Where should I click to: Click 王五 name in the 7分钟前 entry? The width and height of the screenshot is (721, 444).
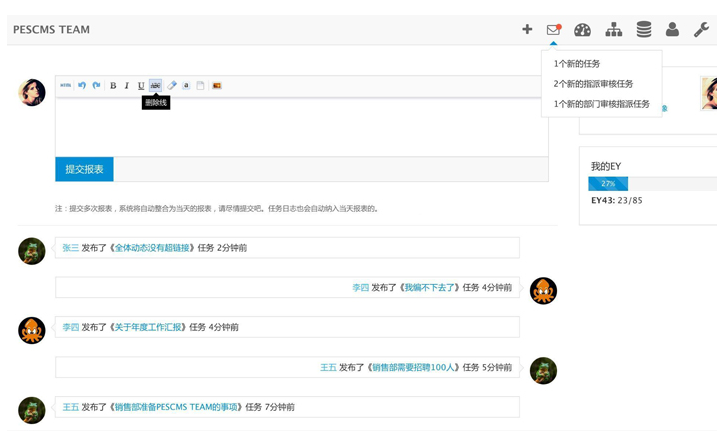(71, 407)
